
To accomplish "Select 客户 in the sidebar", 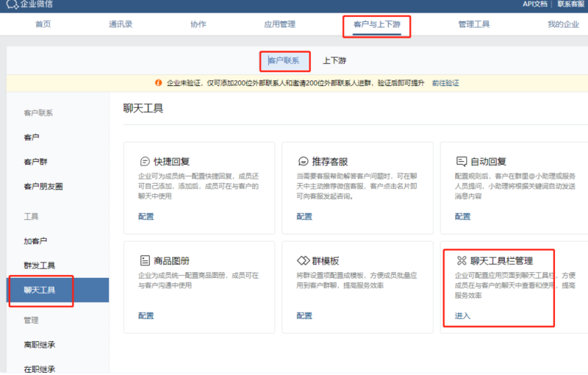I will (32, 137).
